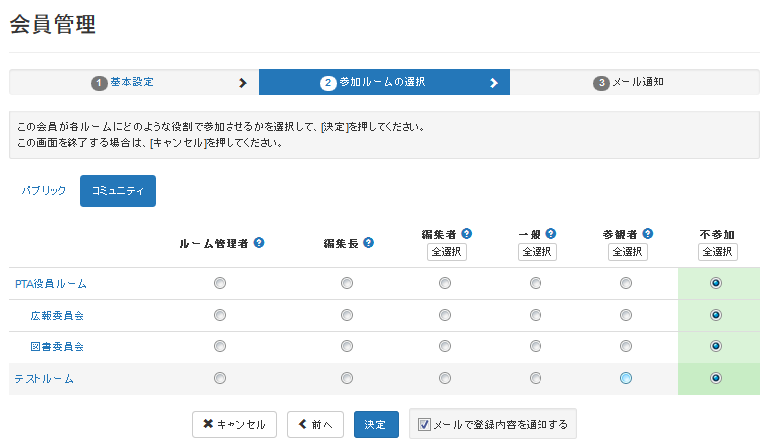Viewport: 770px width, 446px height.
Task: Switch to パブリック tab
Action: point(44,191)
